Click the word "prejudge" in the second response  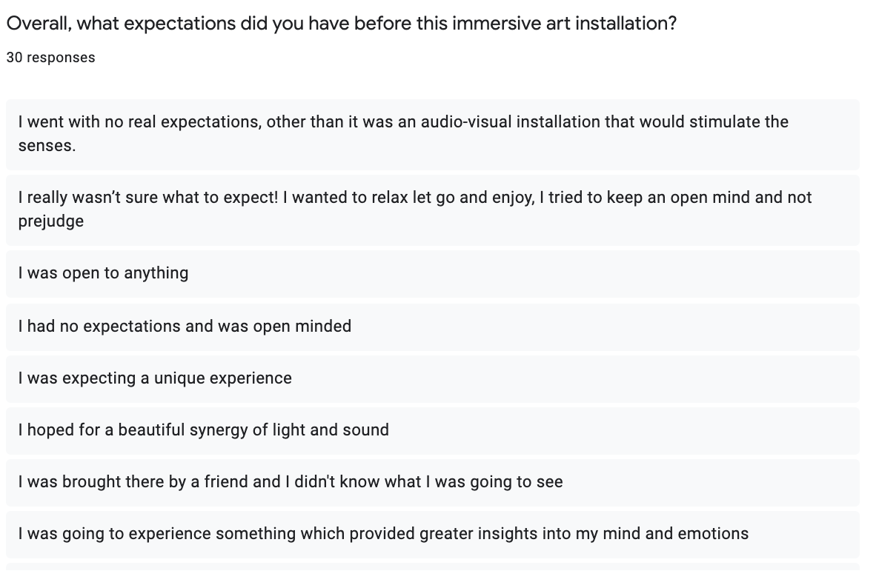[51, 221]
